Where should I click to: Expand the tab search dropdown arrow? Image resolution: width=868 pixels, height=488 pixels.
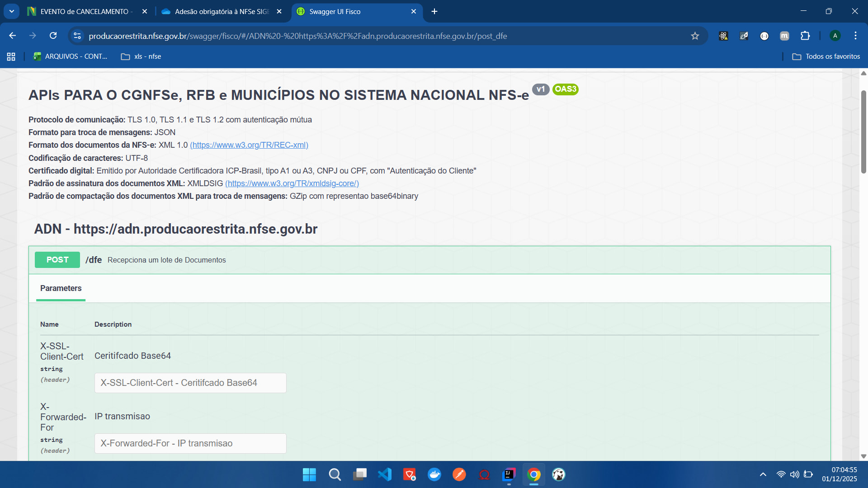(12, 11)
